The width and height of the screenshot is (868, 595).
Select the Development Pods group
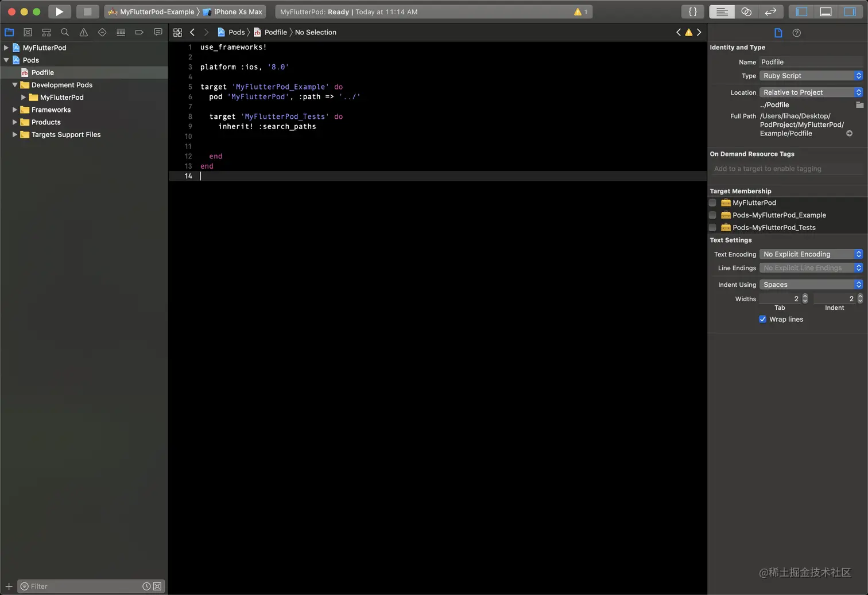[84, 85]
